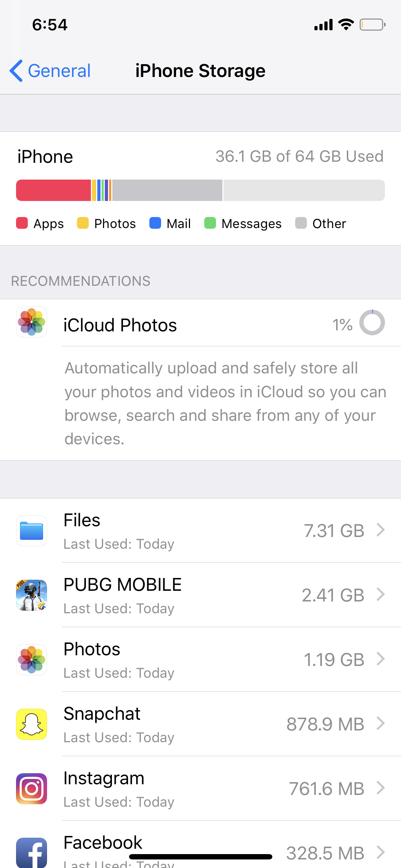The height and width of the screenshot is (868, 401).
Task: Go back to General settings
Action: pos(59,71)
